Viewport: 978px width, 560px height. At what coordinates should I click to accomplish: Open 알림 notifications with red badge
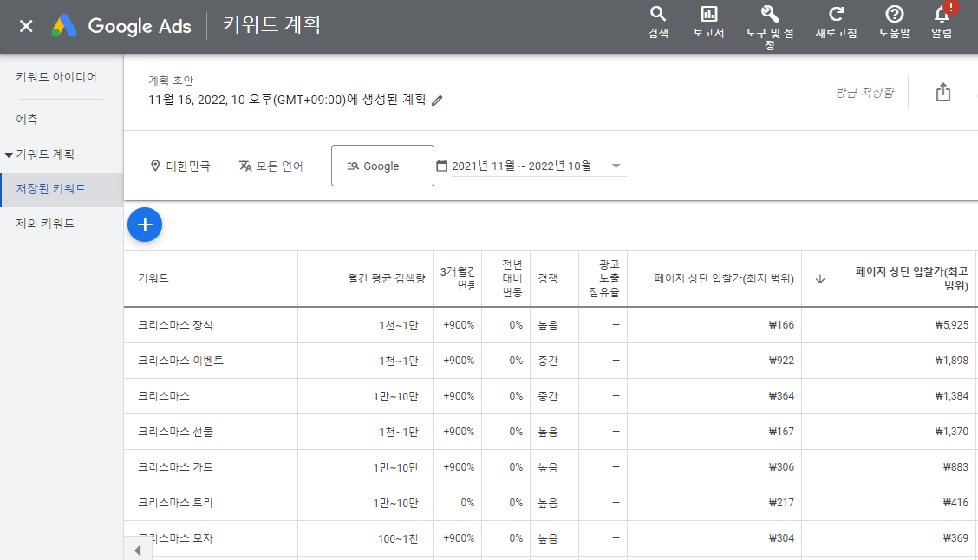941,19
